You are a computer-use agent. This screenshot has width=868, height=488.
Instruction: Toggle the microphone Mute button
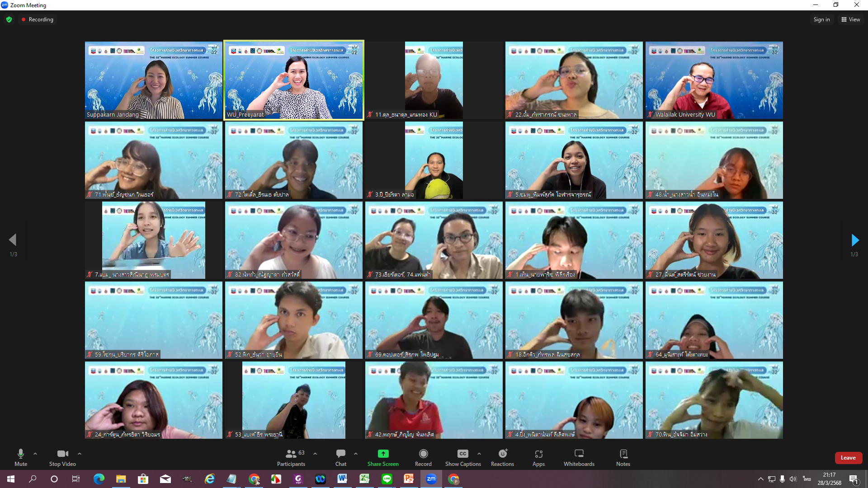tap(21, 454)
